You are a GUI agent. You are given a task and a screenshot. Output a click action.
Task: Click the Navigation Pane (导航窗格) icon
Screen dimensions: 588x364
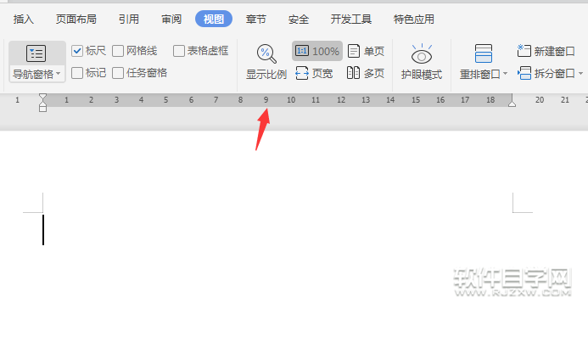click(x=36, y=53)
